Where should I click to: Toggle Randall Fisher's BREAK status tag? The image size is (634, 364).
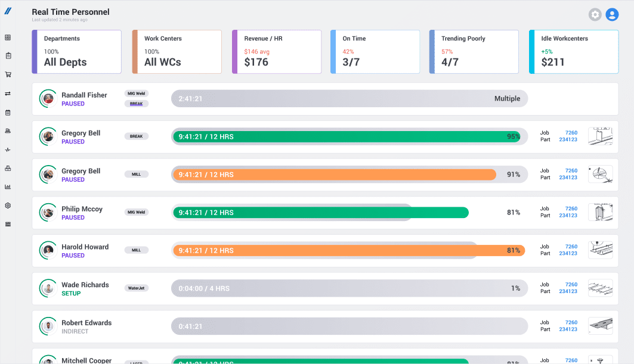137,103
